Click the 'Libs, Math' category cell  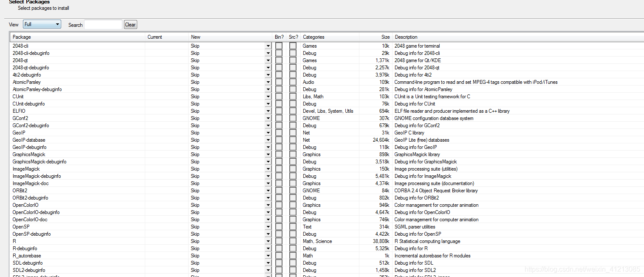[x=313, y=97]
